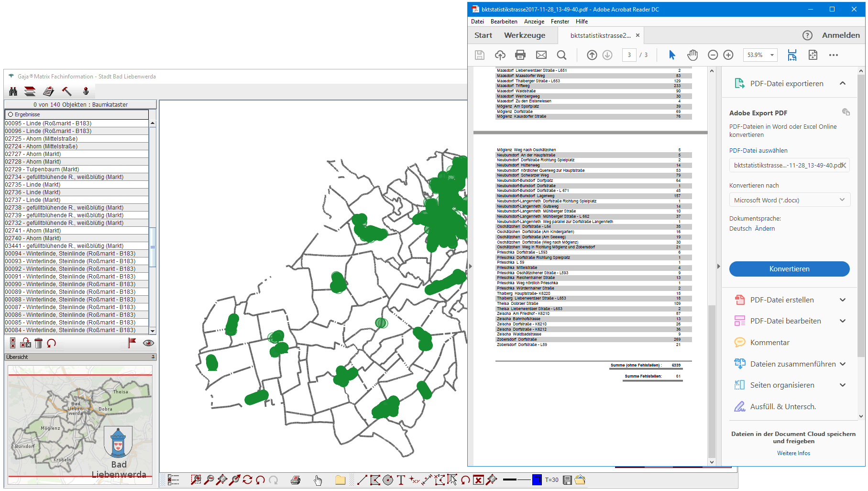
Task: Click the Weitere Infos link
Action: coord(793,453)
